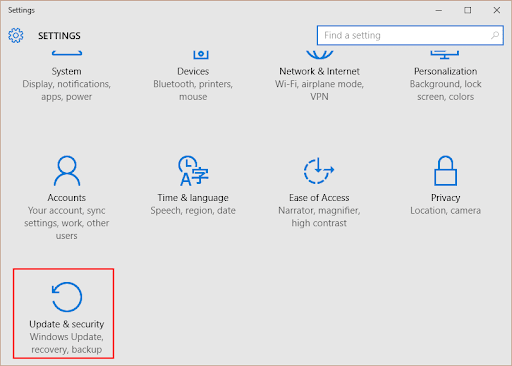Click the magnifier search icon
The image size is (512, 366).
click(x=495, y=35)
